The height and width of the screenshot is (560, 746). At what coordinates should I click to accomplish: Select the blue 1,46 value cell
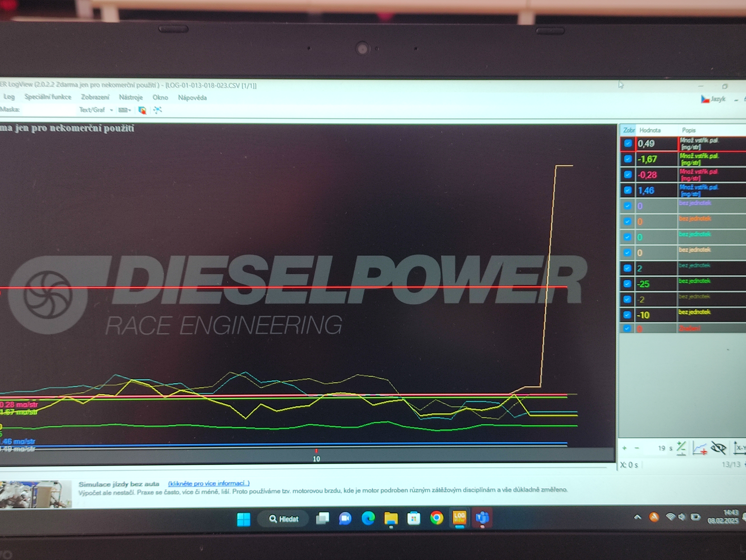657,190
